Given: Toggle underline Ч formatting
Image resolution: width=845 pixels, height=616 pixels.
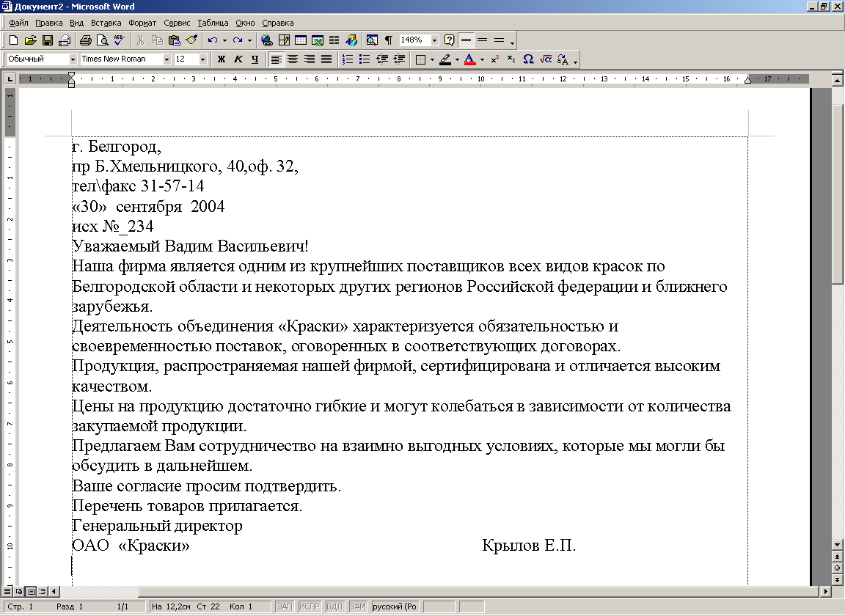Looking at the screenshot, I should 255,59.
